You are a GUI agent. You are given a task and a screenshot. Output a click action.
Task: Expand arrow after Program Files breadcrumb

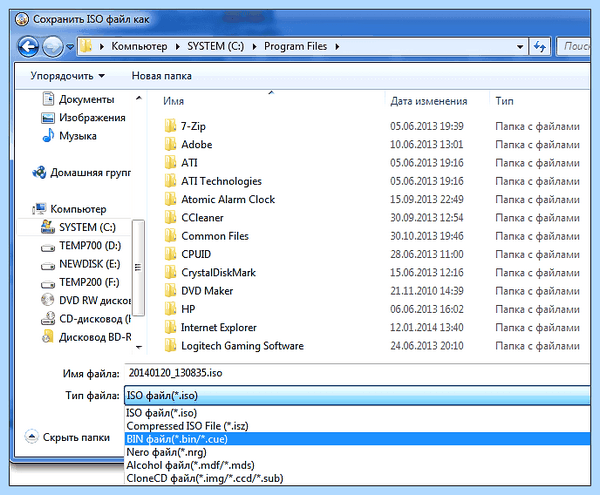click(x=337, y=47)
